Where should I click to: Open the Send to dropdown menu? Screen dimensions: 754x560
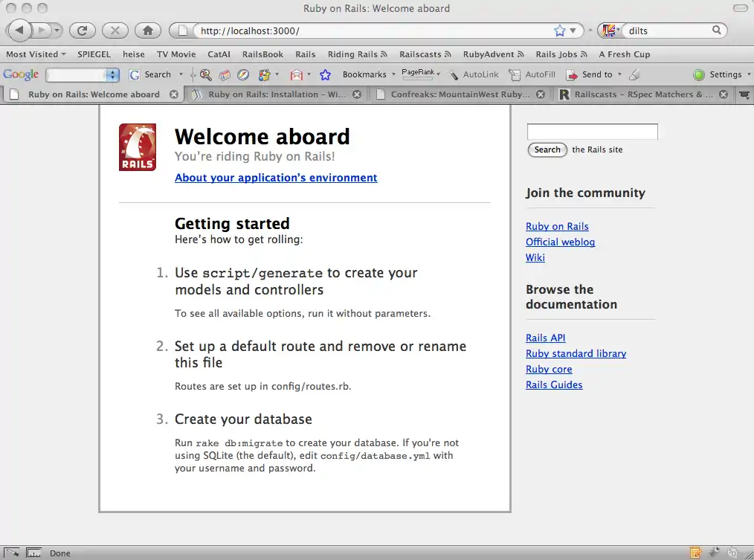pos(619,74)
